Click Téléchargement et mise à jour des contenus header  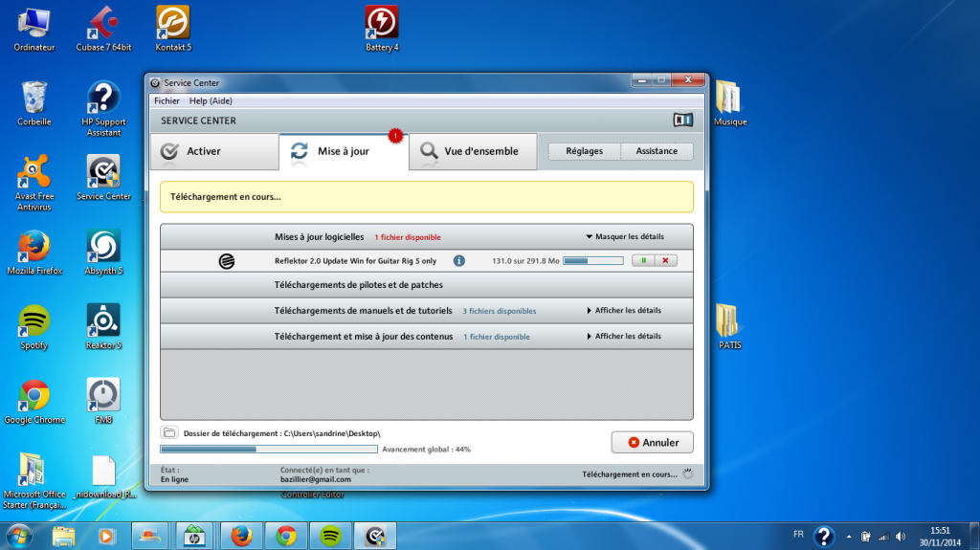point(363,337)
